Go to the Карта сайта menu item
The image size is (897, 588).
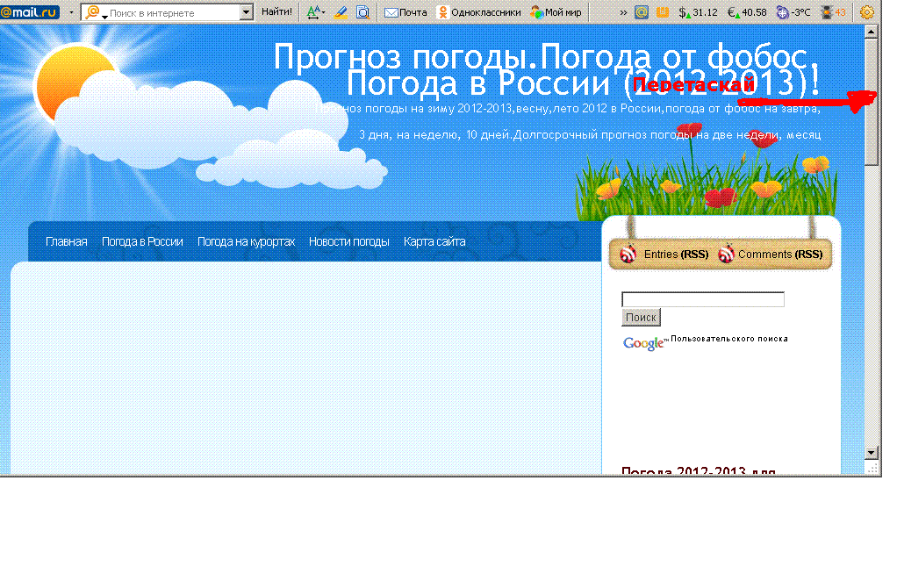434,241
